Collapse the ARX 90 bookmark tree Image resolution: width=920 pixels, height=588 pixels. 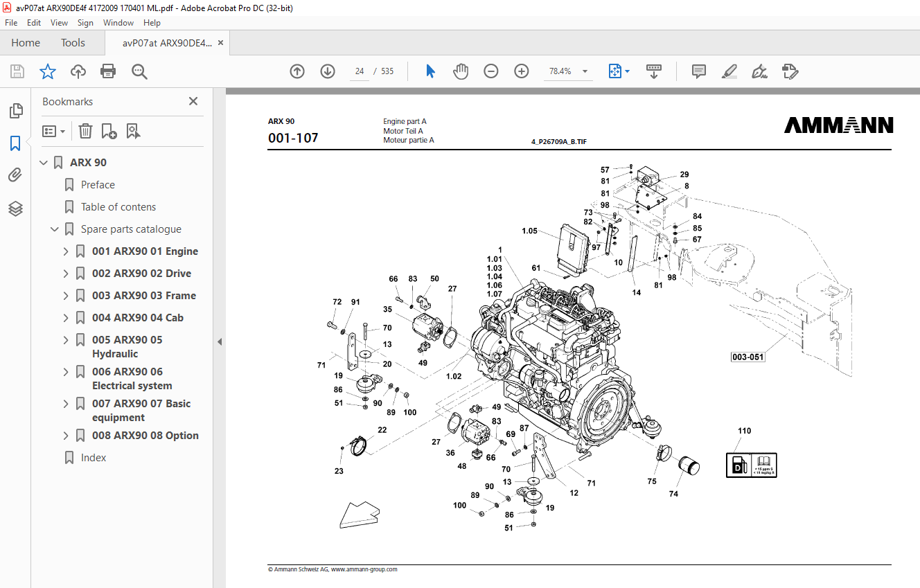[44, 163]
